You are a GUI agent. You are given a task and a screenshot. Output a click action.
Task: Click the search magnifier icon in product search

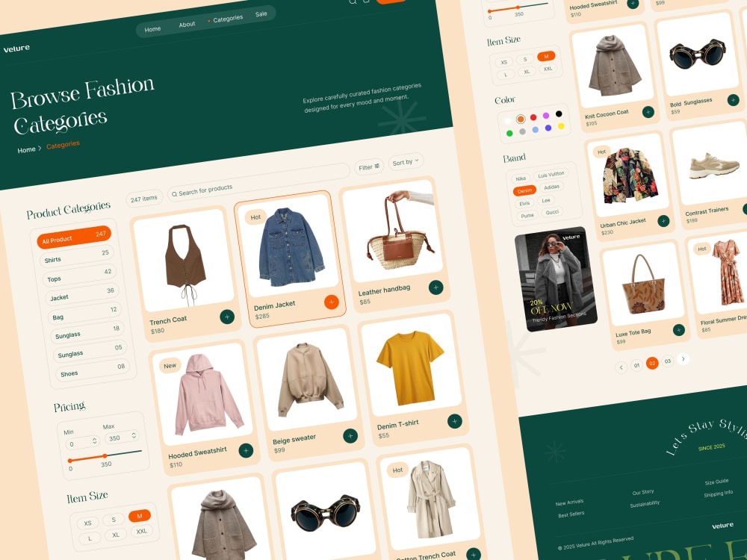coord(174,194)
